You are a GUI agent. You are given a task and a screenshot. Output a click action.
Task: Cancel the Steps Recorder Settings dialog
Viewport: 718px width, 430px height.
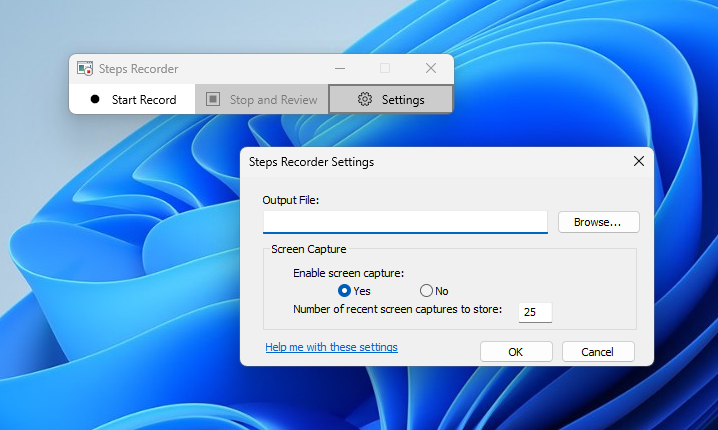pyautogui.click(x=598, y=352)
